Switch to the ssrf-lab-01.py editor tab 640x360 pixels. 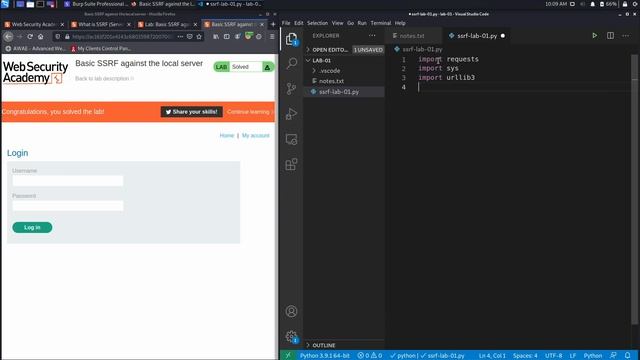coord(477,36)
